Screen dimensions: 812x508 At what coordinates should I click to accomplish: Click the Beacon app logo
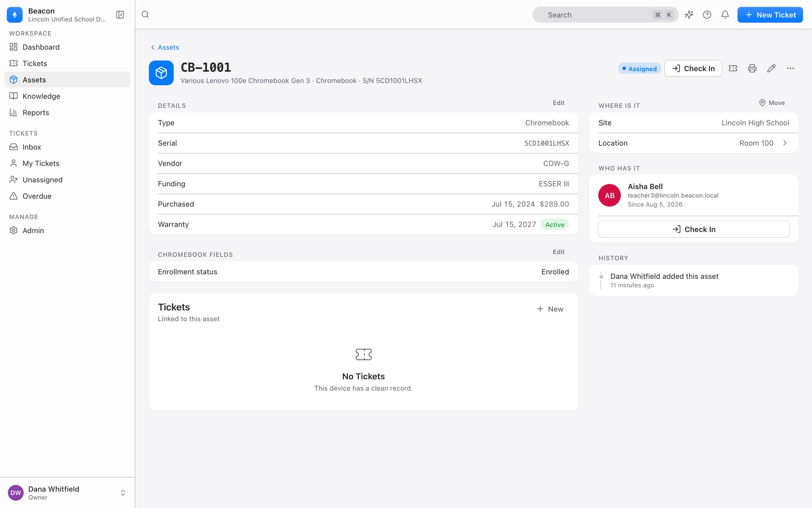tap(15, 15)
